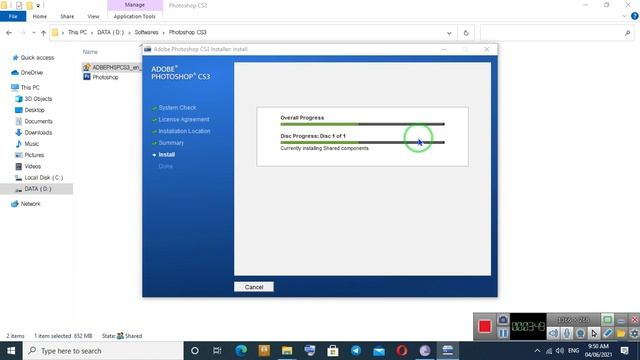
Task: Click the taskbar search box
Action: tap(103, 351)
